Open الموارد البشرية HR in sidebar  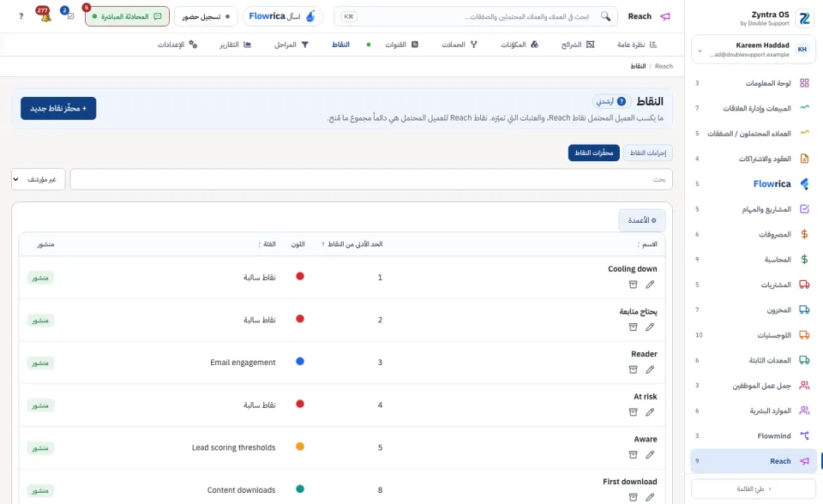click(753, 411)
